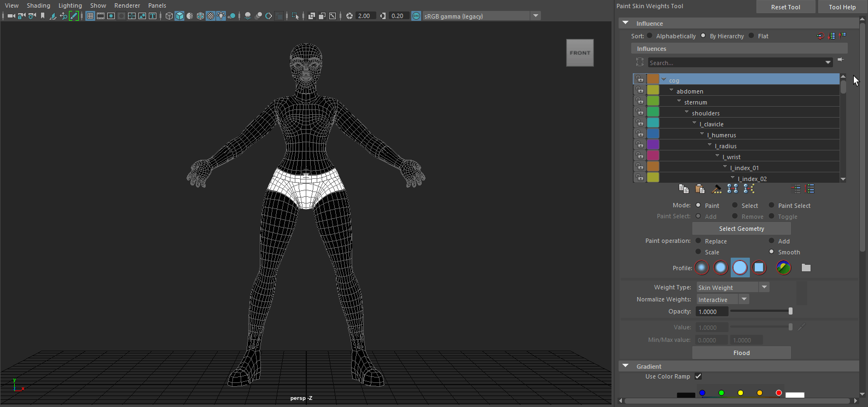
Task: Select the Gaussian soft brush profile
Action: pos(702,268)
